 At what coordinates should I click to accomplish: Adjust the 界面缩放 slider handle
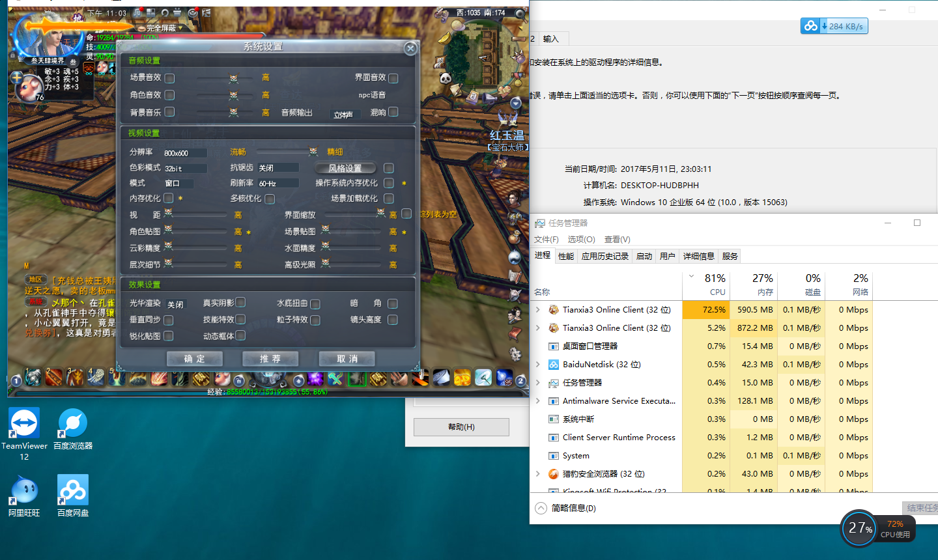(x=380, y=214)
